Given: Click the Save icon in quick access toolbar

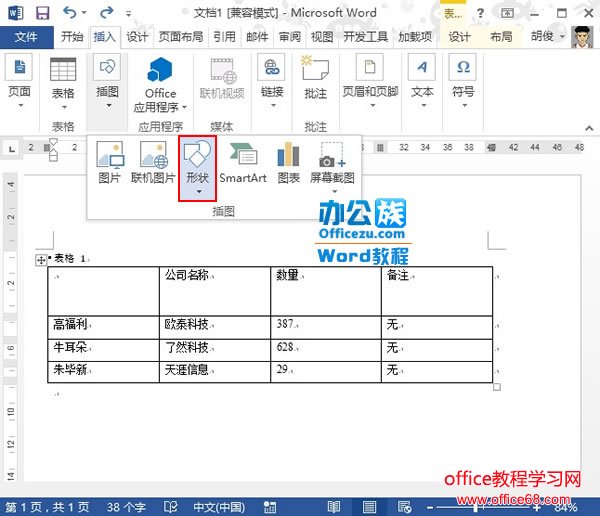Looking at the screenshot, I should [x=42, y=13].
